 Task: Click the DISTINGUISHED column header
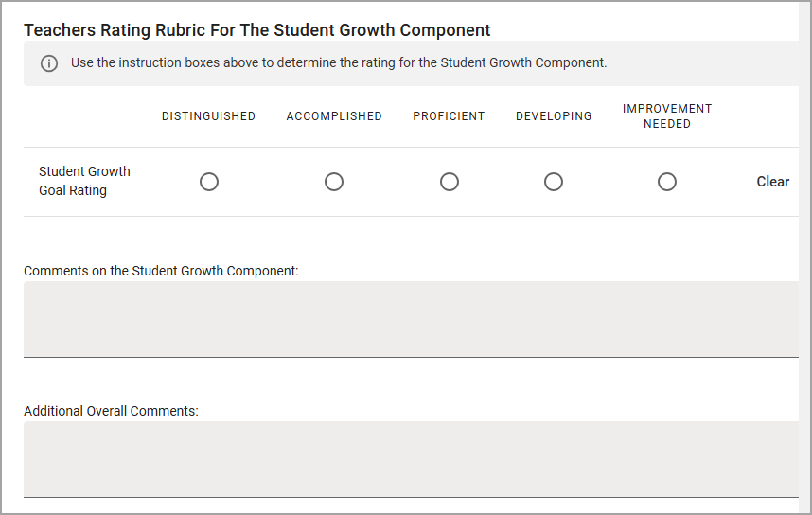[x=209, y=116]
